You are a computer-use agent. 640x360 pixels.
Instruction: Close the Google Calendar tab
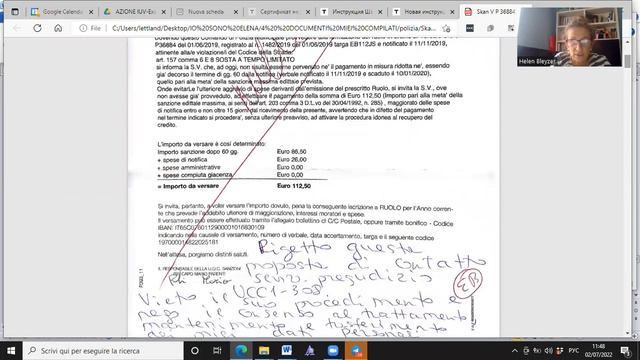91,12
